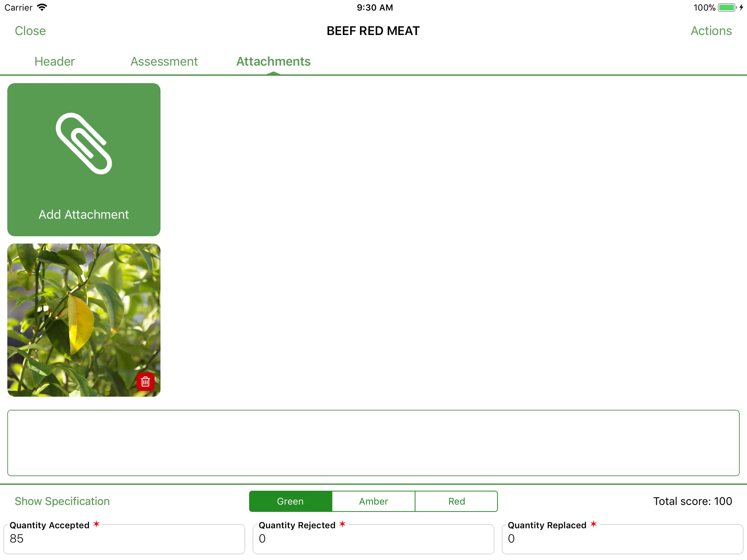This screenshot has height=560, width=747.
Task: Click Quantity Rejected input field
Action: 373,541
